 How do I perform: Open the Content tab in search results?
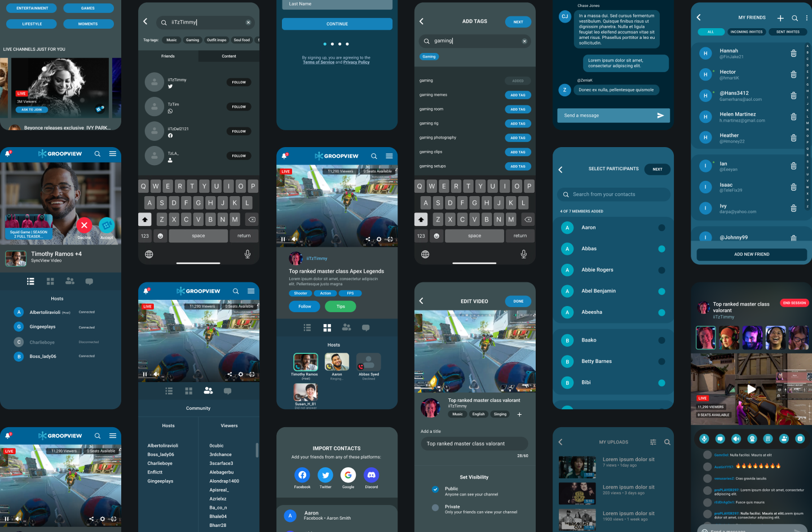coord(229,56)
